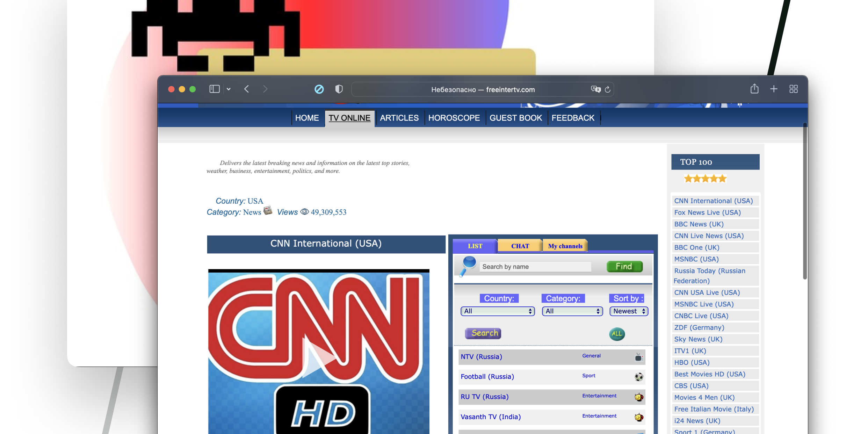Open the Sort by Newest dropdown
Viewport: 868px width, 434px height.
[x=629, y=311]
